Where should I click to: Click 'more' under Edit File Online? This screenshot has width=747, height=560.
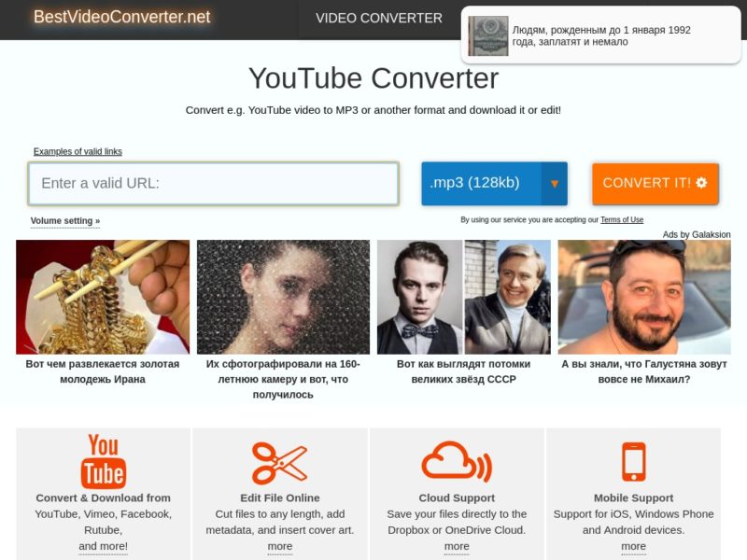pyautogui.click(x=279, y=546)
